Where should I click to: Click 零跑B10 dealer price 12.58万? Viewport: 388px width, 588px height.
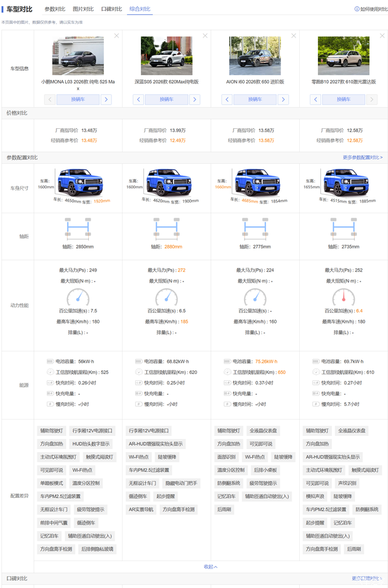[355, 140]
